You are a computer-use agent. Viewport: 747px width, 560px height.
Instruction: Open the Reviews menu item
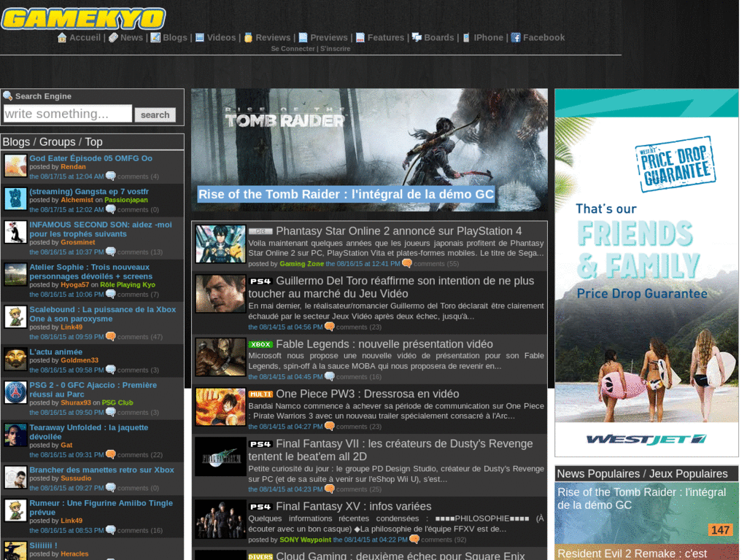coord(273,38)
